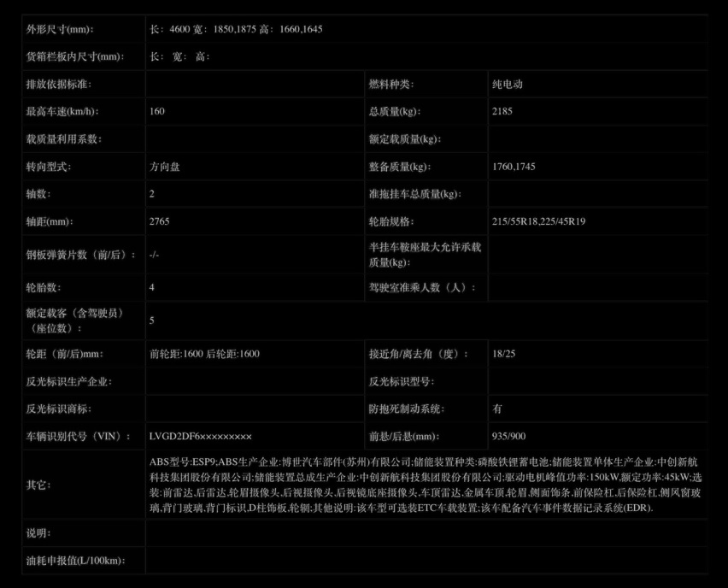Click the 轮胎数 label
This screenshot has width=728, height=588.
tap(44, 287)
